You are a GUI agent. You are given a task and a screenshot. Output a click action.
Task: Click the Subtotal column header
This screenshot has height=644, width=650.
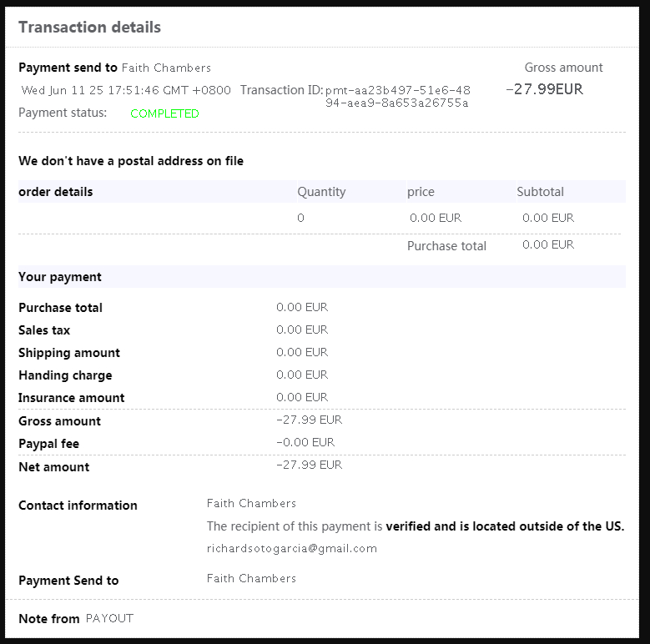point(540,192)
